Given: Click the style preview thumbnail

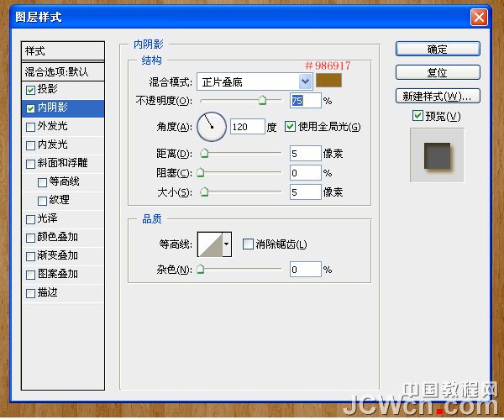Looking at the screenshot, I should point(437,155).
